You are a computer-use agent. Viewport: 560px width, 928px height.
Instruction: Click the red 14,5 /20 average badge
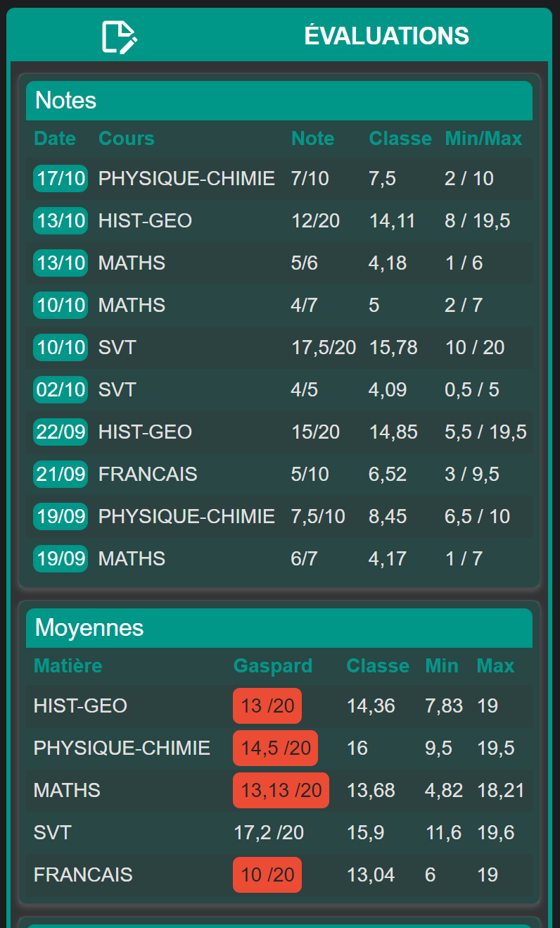[275, 748]
